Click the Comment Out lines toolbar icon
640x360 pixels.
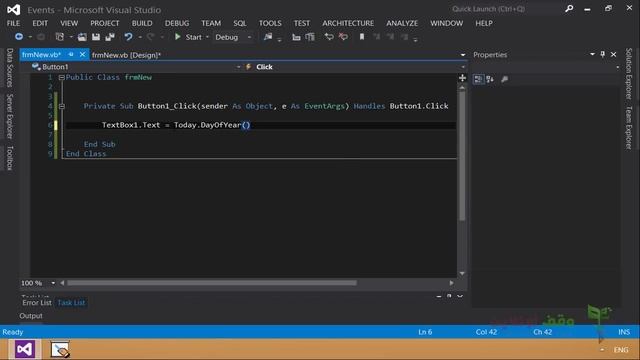(329, 37)
